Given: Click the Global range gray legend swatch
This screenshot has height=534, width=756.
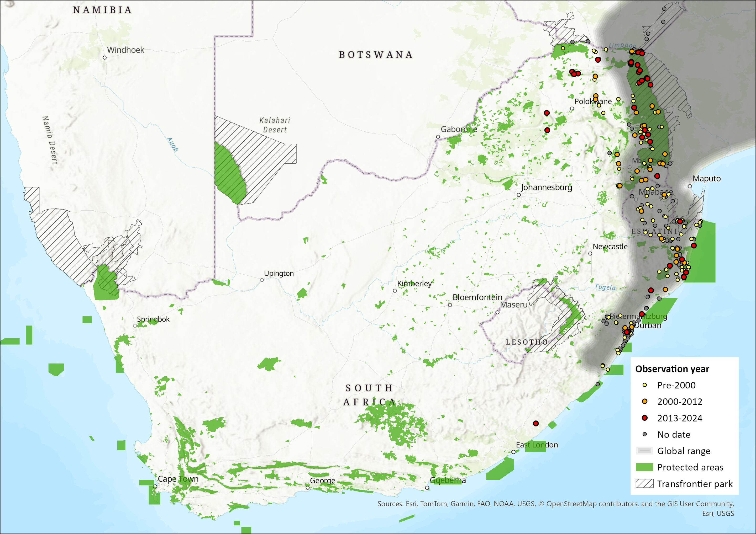Looking at the screenshot, I should [x=644, y=450].
